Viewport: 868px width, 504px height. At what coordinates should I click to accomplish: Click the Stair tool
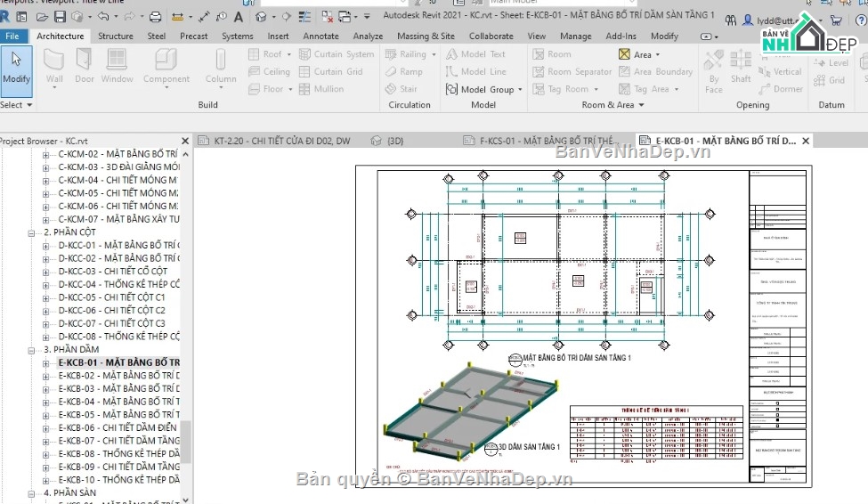(x=401, y=89)
